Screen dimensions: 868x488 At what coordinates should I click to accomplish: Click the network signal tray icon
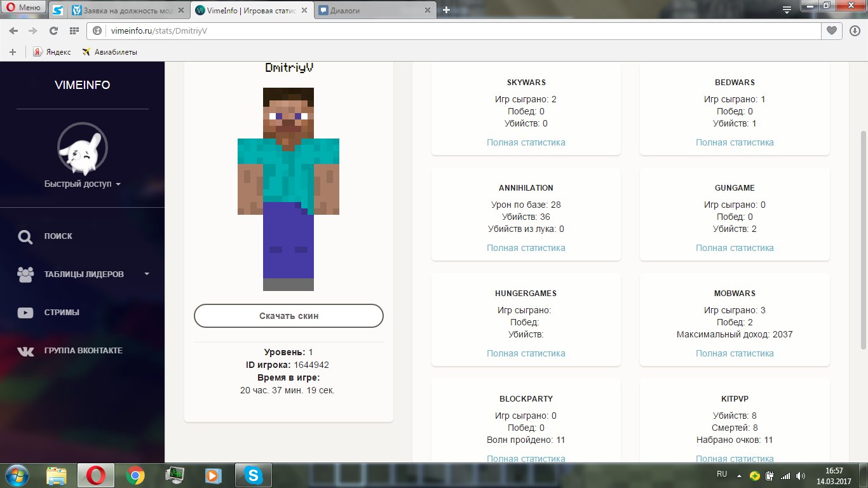[x=785, y=475]
